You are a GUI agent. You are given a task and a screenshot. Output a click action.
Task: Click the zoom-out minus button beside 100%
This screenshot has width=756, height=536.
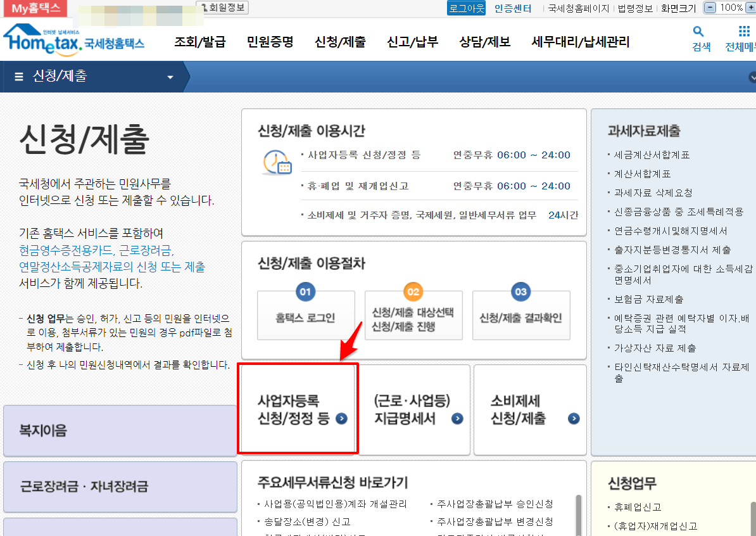(x=710, y=8)
